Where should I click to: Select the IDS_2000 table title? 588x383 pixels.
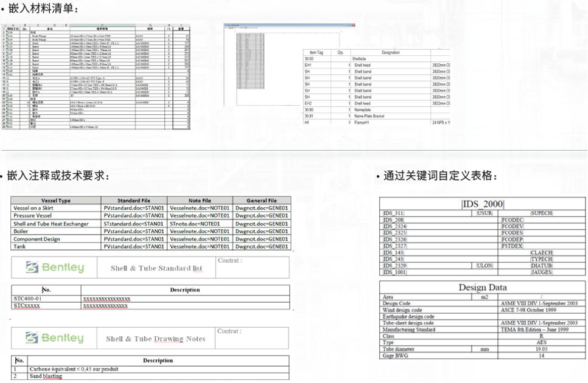[x=483, y=204]
